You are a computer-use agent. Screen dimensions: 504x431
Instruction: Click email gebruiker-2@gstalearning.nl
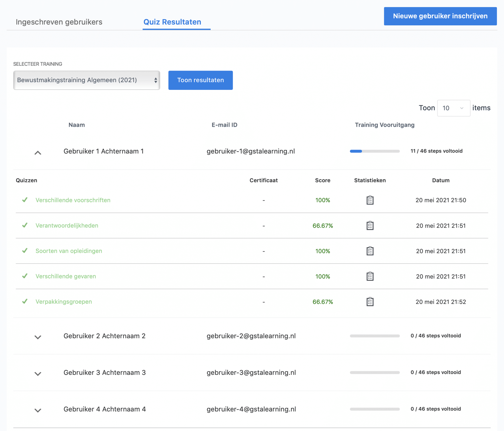point(251,336)
